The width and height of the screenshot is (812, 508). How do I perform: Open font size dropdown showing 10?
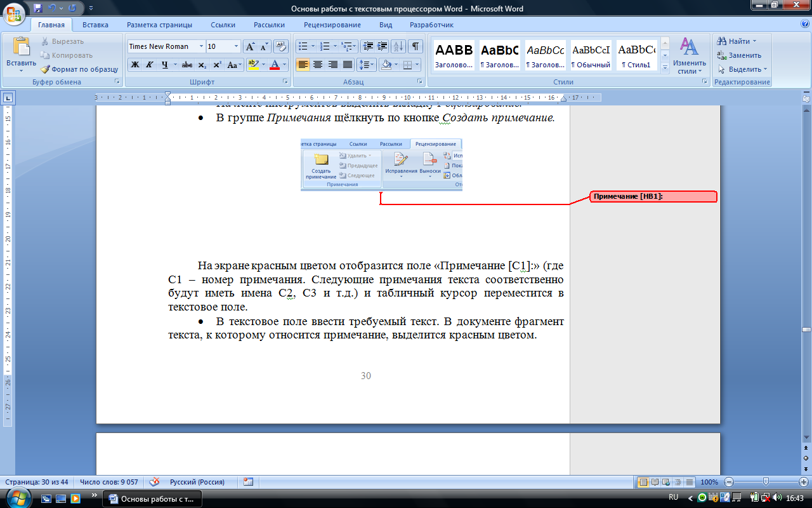pos(237,46)
